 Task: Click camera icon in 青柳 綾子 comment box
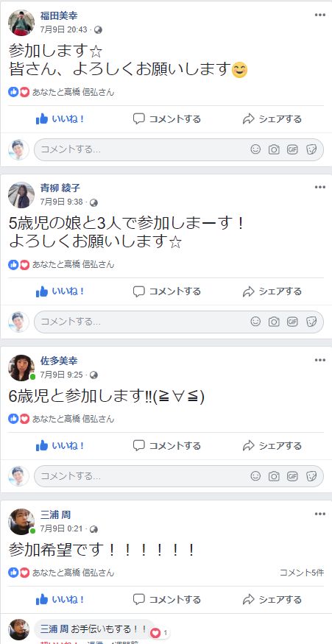click(x=274, y=322)
